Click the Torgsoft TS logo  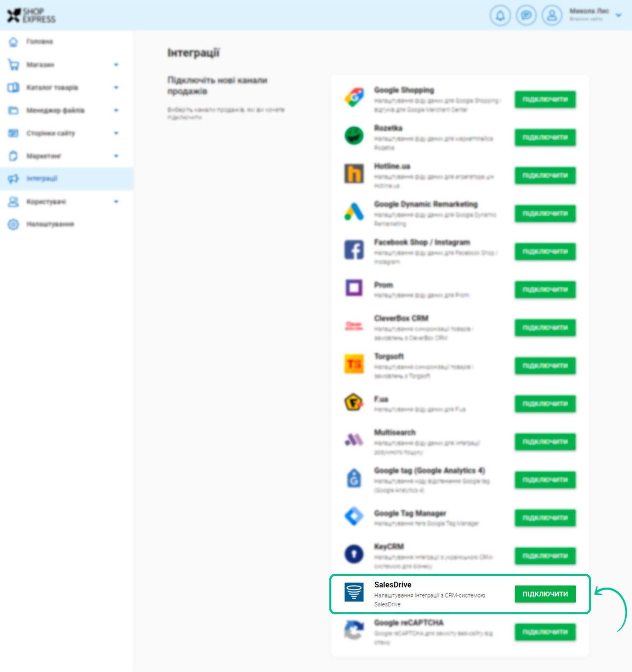354,364
